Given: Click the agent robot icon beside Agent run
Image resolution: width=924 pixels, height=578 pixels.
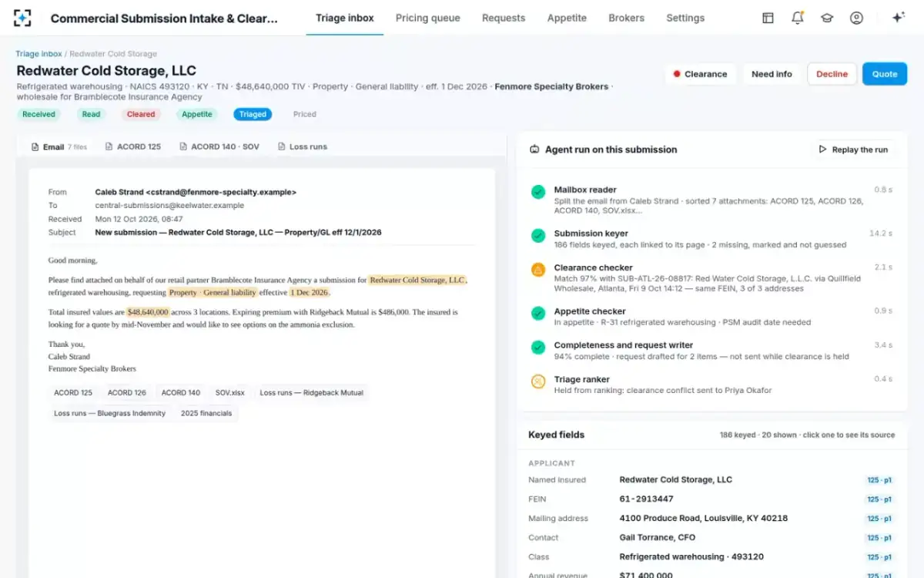Looking at the screenshot, I should 534,150.
